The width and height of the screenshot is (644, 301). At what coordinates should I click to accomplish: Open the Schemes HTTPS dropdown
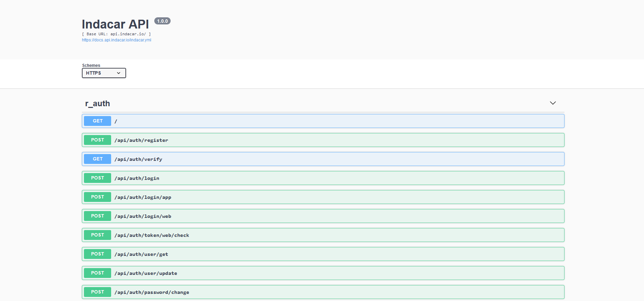[x=104, y=73]
